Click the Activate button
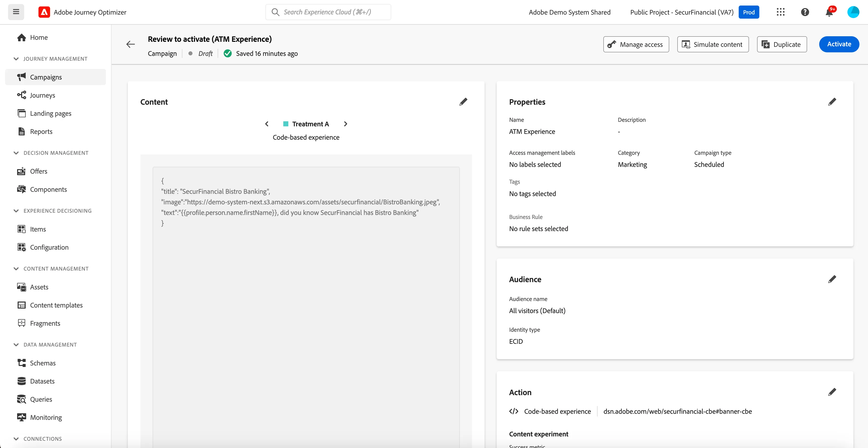The width and height of the screenshot is (868, 448). tap(839, 44)
